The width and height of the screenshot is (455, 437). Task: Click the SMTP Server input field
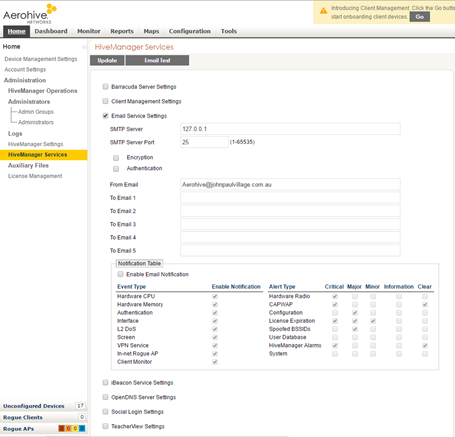pos(290,129)
